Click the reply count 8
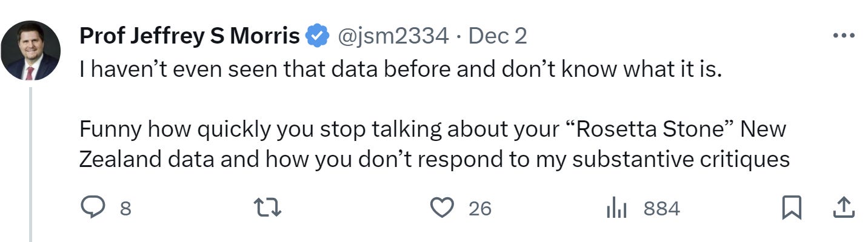Screen dimensions: 868x242 [125, 209]
